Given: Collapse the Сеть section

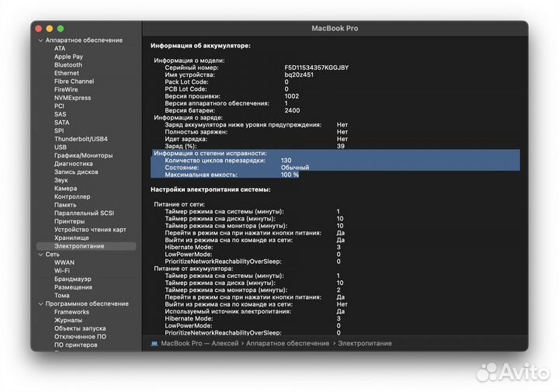Looking at the screenshot, I should (x=40, y=254).
